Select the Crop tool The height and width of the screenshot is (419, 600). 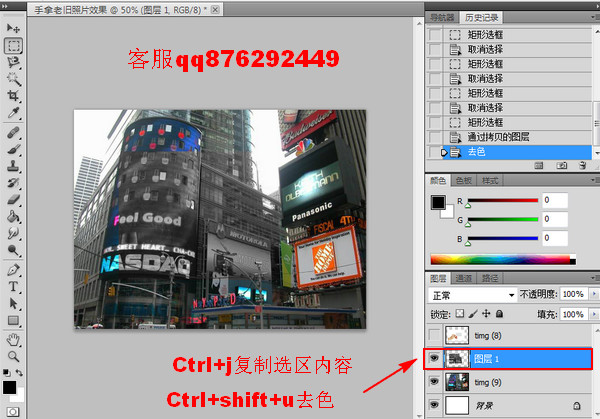[13, 96]
